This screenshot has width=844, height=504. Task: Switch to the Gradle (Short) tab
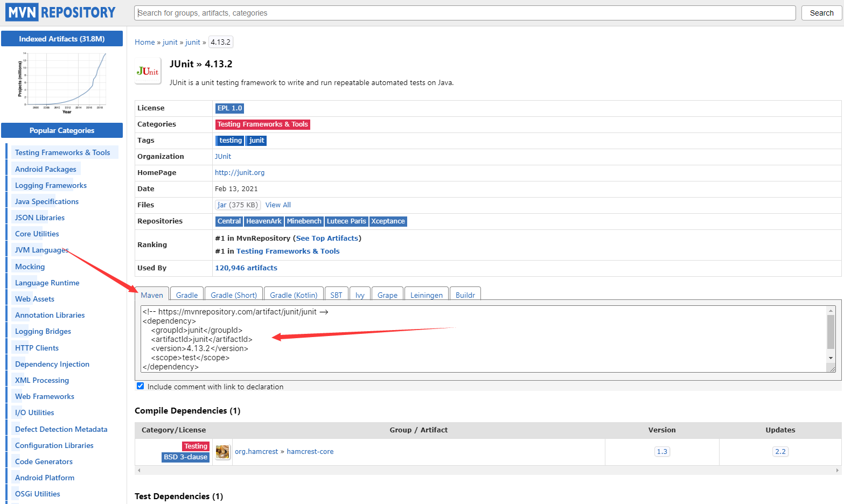[234, 295]
